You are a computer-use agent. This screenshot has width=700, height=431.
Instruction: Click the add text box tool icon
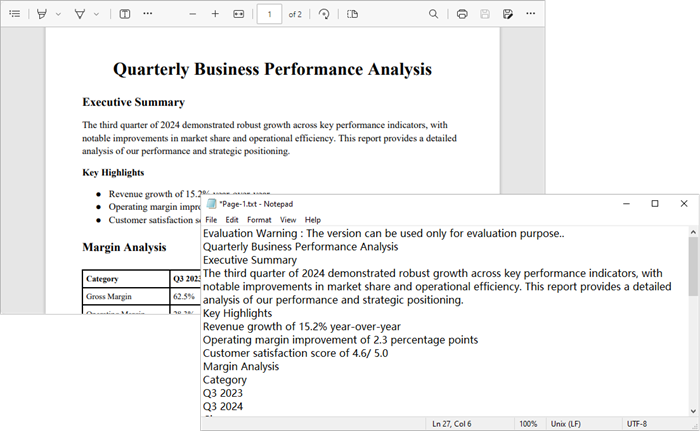click(125, 14)
